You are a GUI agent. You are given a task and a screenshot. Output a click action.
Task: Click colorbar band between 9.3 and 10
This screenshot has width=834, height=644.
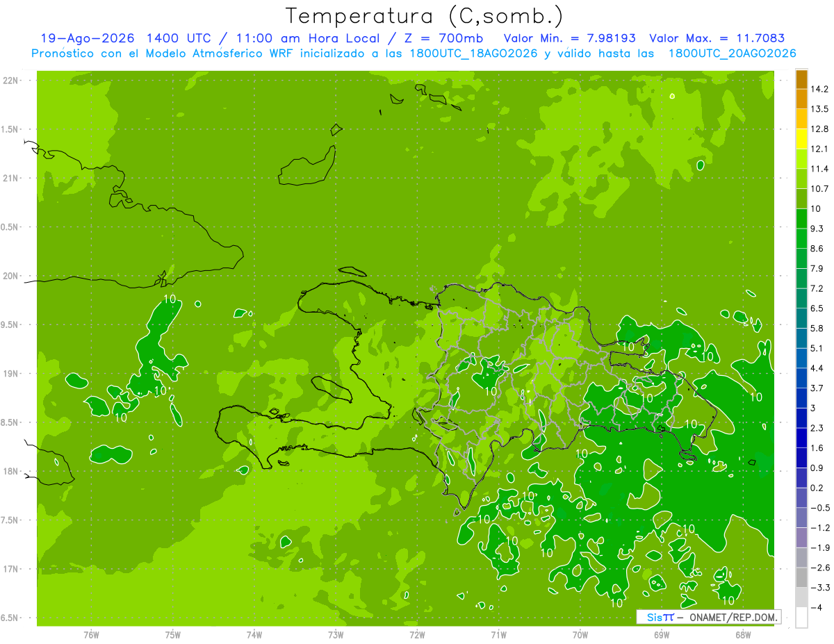coord(801,219)
